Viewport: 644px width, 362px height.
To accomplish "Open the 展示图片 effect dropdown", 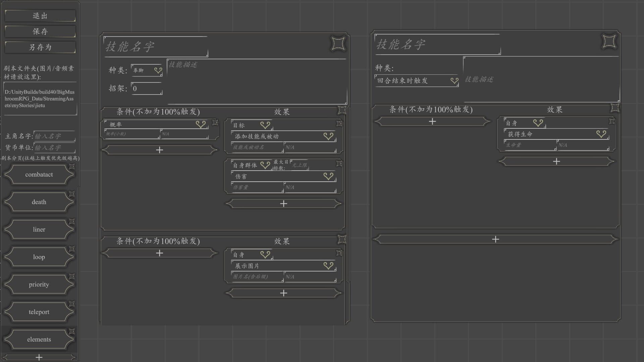I will click(283, 266).
